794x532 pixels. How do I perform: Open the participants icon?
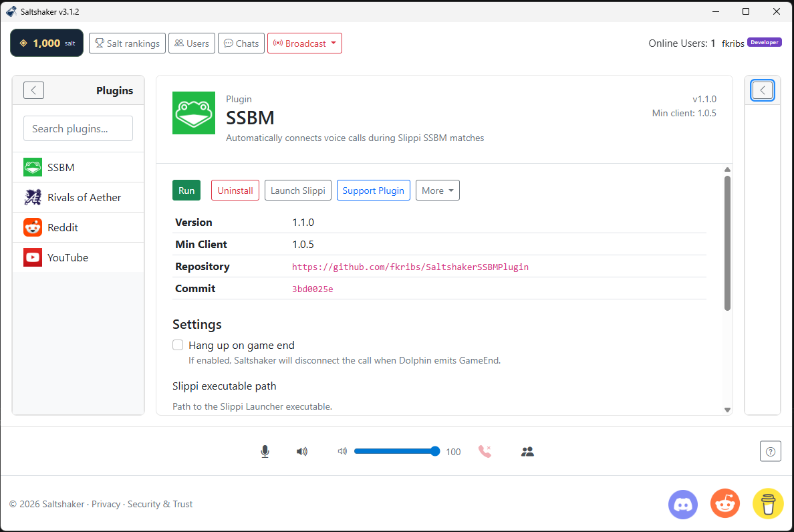tap(527, 452)
